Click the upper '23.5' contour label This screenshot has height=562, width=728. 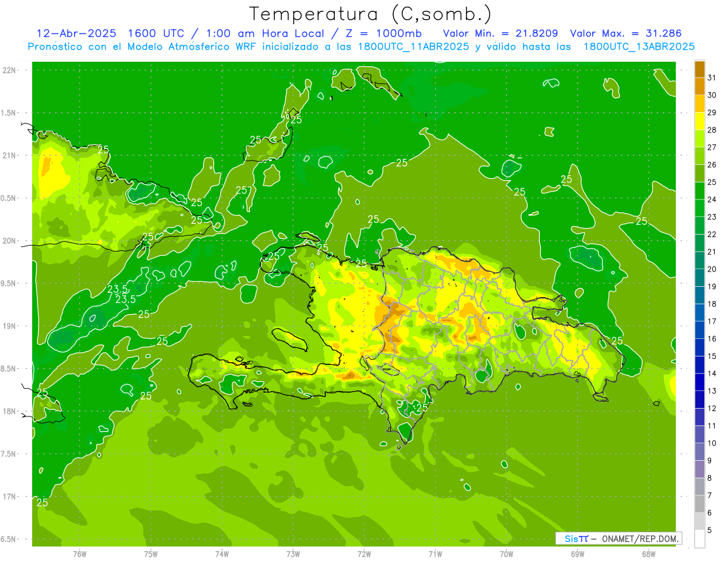click(x=117, y=289)
